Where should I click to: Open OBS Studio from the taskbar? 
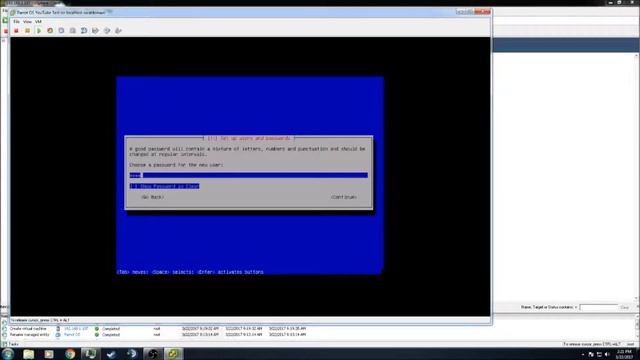pos(152,354)
